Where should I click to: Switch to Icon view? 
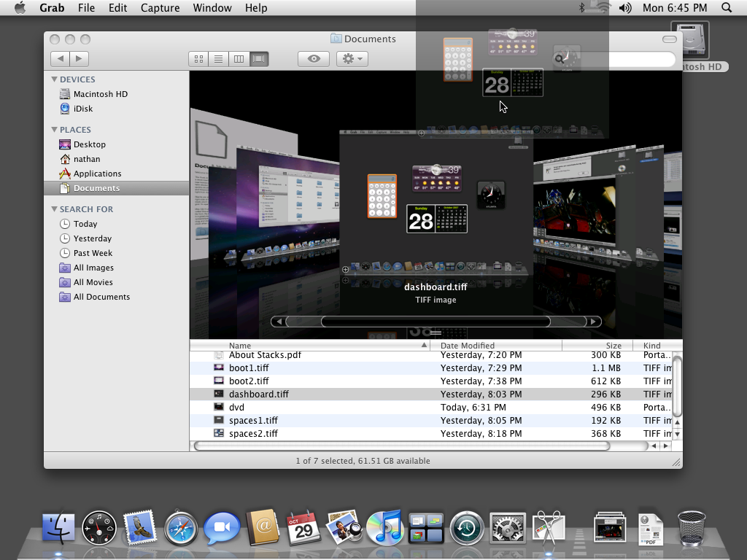click(198, 58)
